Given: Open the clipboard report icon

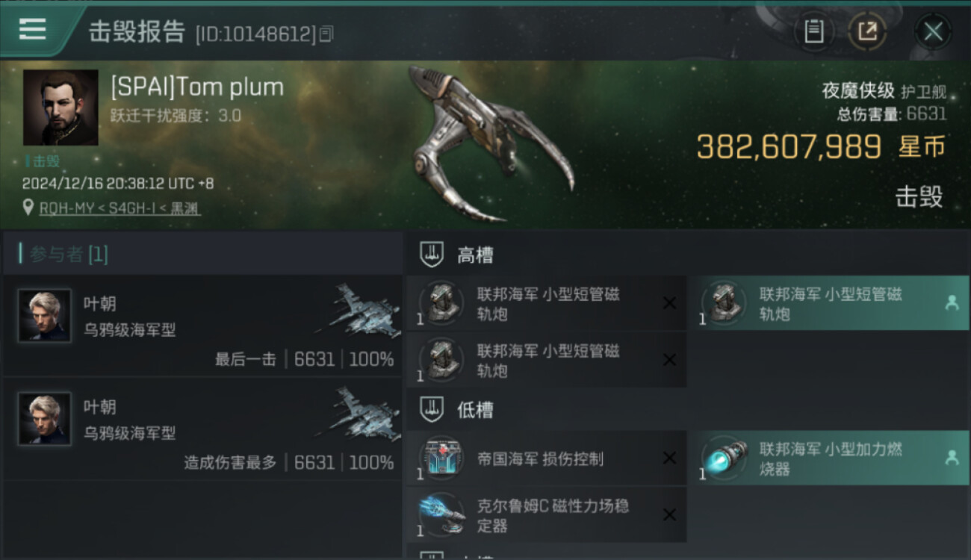Looking at the screenshot, I should (x=813, y=31).
